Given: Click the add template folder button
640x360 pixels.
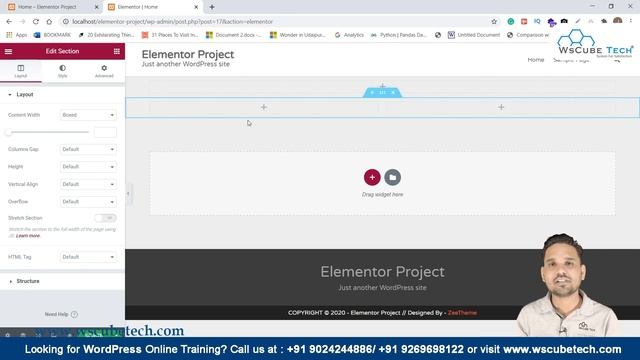Looking at the screenshot, I should click(x=393, y=177).
